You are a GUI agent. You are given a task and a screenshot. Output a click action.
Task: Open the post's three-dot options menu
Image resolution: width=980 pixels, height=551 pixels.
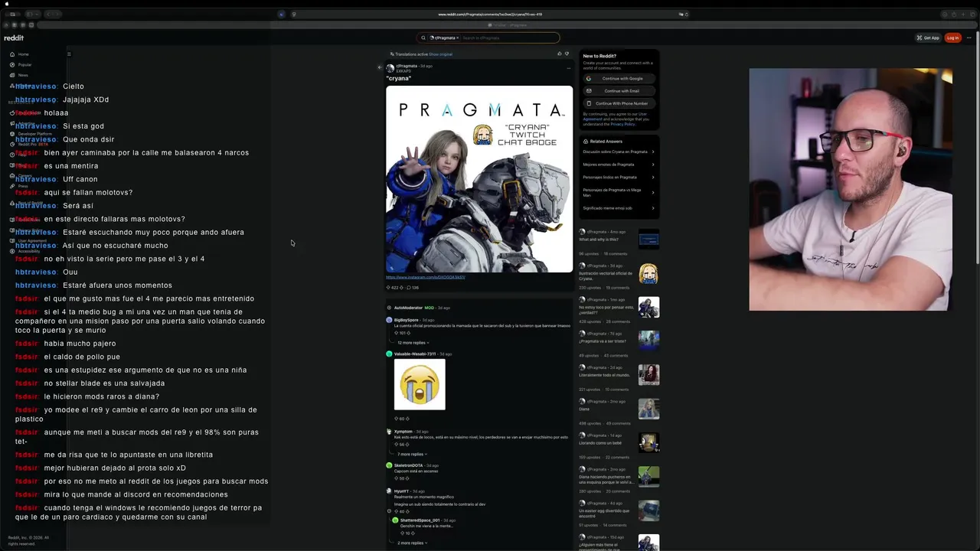(568, 67)
